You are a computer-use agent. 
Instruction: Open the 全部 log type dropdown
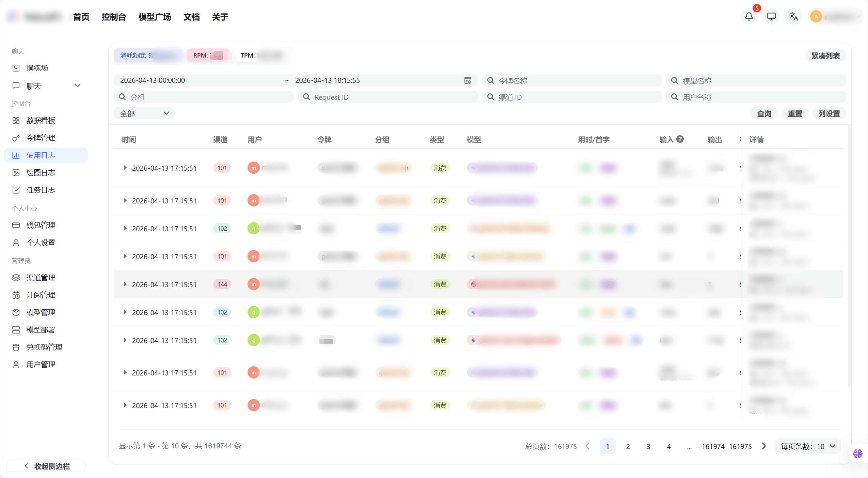pyautogui.click(x=144, y=113)
